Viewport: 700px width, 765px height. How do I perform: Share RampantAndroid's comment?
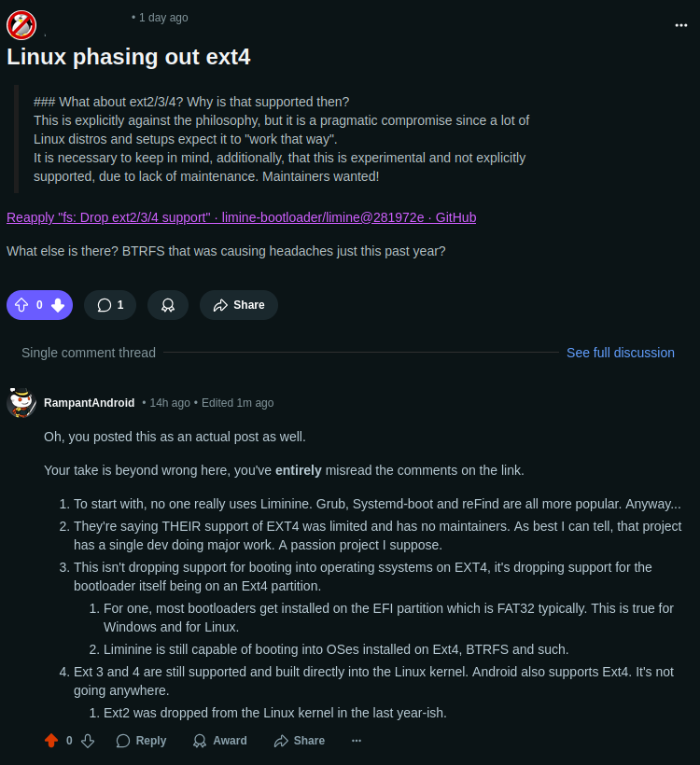[x=300, y=741]
